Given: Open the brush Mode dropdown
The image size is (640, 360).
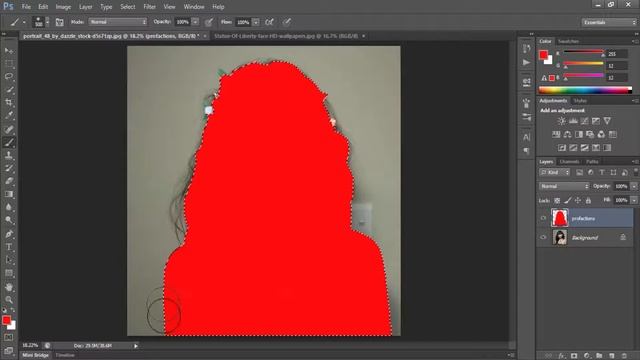Looking at the screenshot, I should point(118,22).
